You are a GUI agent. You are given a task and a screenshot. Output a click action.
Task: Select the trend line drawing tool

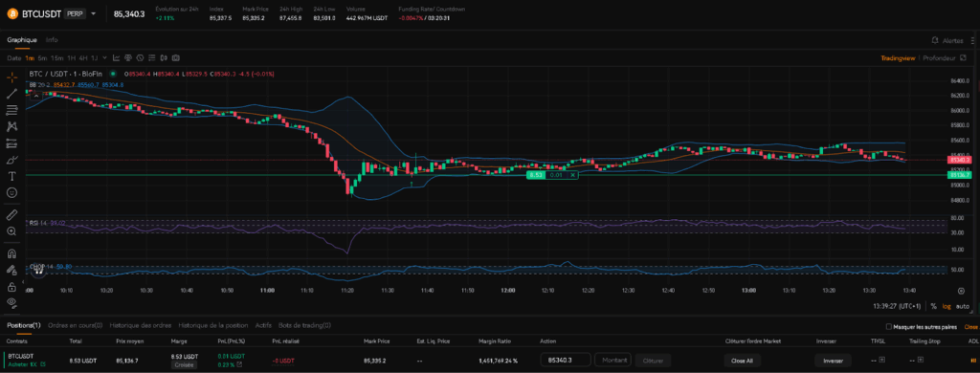pos(11,95)
